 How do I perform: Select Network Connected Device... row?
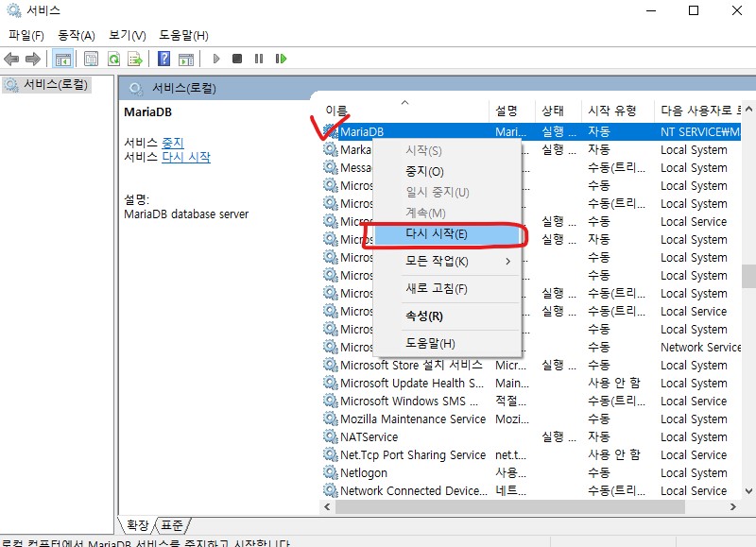tap(531, 490)
